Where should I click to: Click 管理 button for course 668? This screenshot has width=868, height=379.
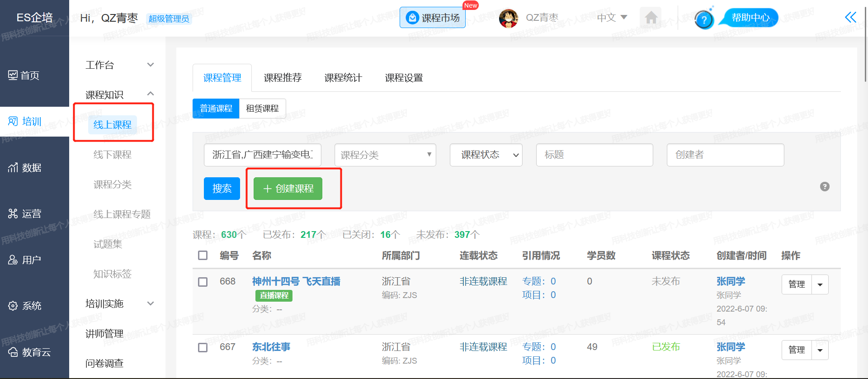click(797, 284)
